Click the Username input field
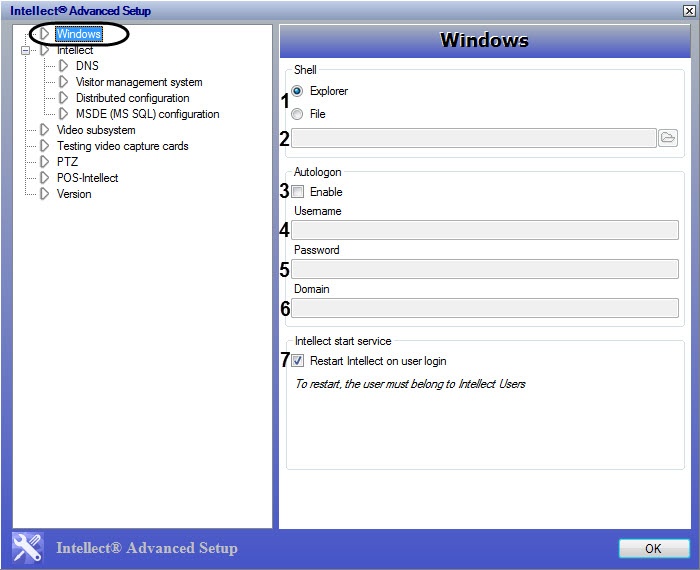 485,230
